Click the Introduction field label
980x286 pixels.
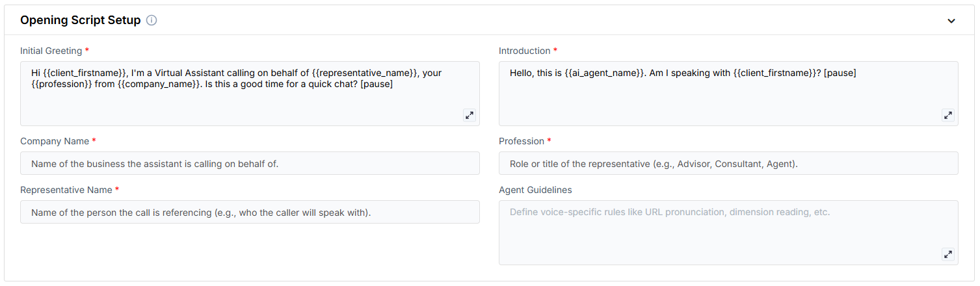pos(524,51)
